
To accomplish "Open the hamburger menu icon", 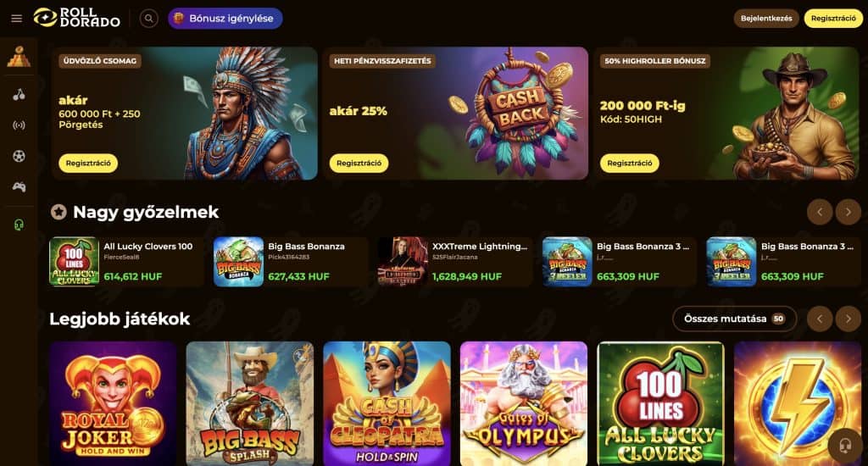I will pos(17,19).
